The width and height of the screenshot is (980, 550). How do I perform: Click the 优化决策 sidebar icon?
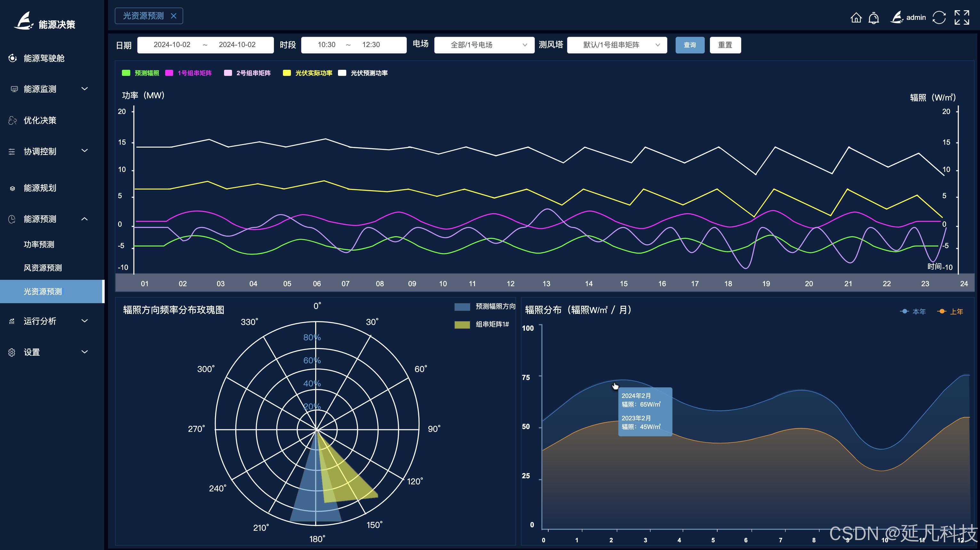pos(12,120)
